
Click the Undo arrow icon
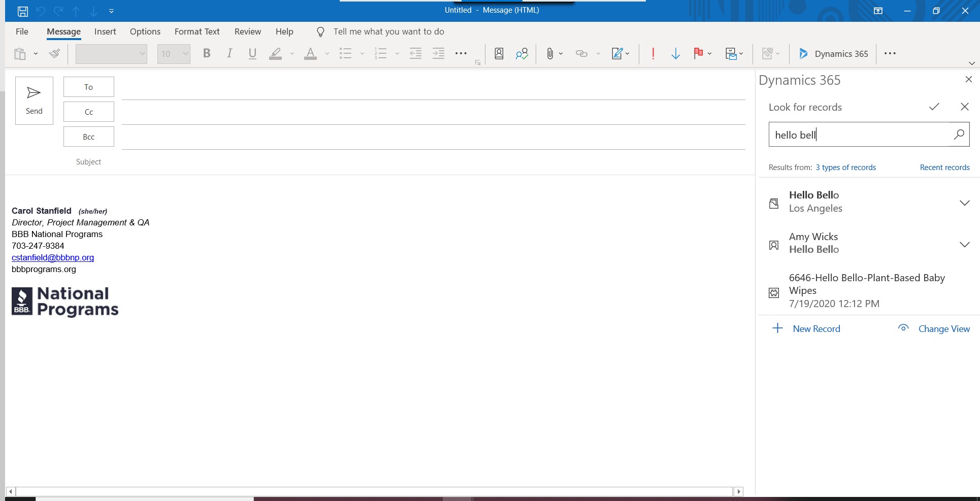pos(41,11)
